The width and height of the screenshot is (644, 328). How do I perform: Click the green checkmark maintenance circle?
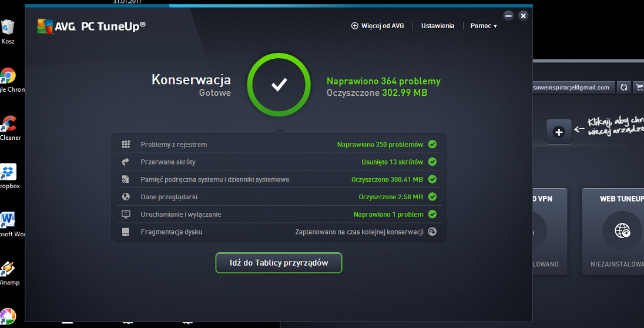click(x=279, y=85)
